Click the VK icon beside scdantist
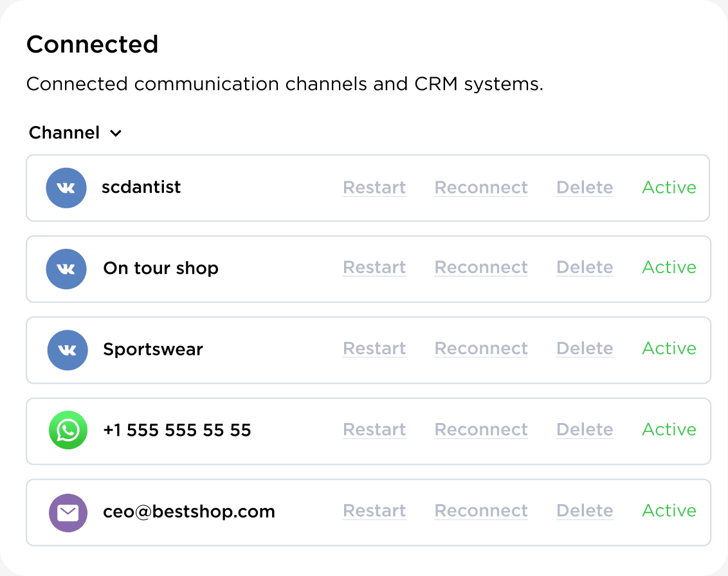Screen dimensions: 728x576 [x=66, y=188]
